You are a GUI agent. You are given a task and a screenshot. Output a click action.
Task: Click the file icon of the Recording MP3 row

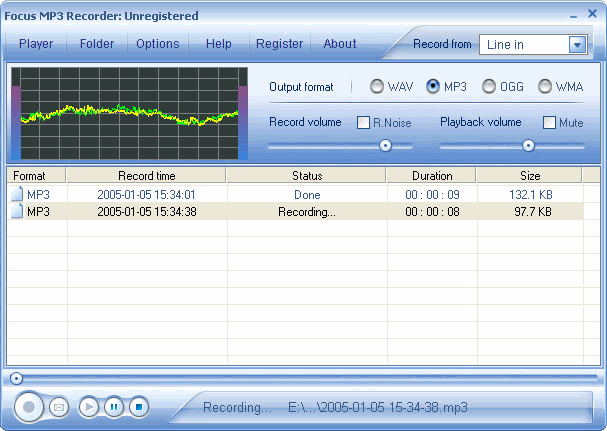(x=17, y=211)
